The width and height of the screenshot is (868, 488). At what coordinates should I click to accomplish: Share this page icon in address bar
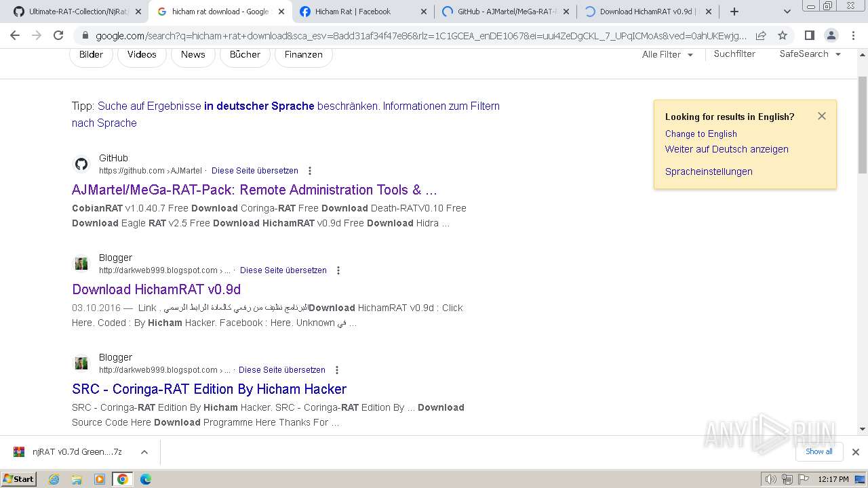coord(761,35)
